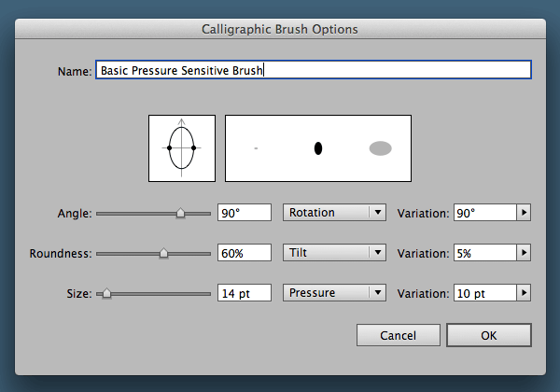Expand the Size Variation arrow popup

524,293
